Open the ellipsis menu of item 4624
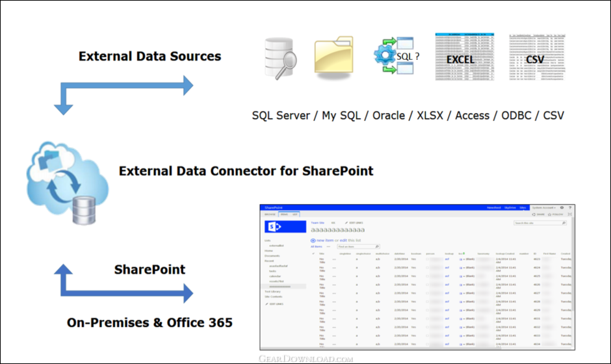 334,268
